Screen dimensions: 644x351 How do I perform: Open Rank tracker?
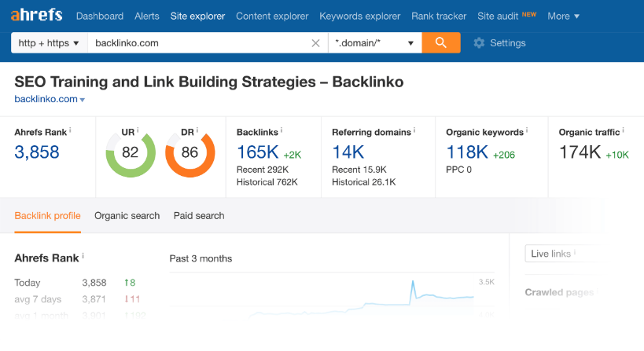point(439,16)
